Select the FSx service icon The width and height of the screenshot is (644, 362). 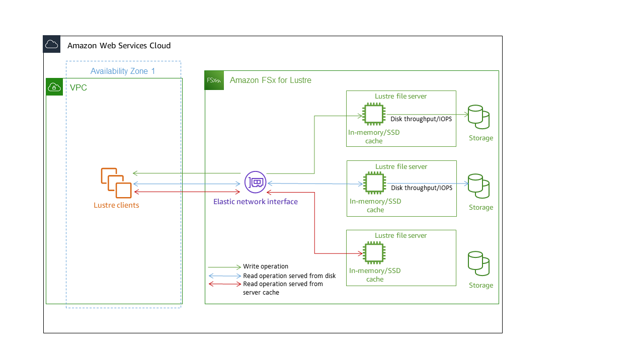214,80
